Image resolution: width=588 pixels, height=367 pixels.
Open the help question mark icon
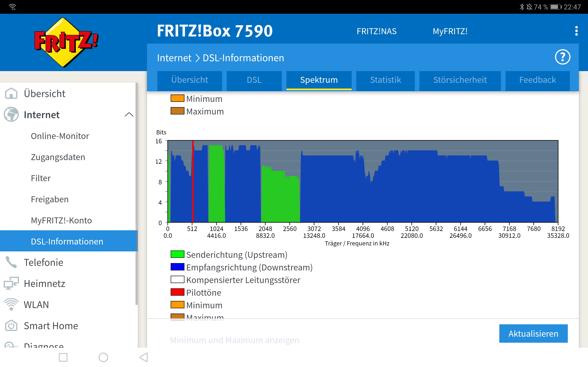tap(562, 57)
